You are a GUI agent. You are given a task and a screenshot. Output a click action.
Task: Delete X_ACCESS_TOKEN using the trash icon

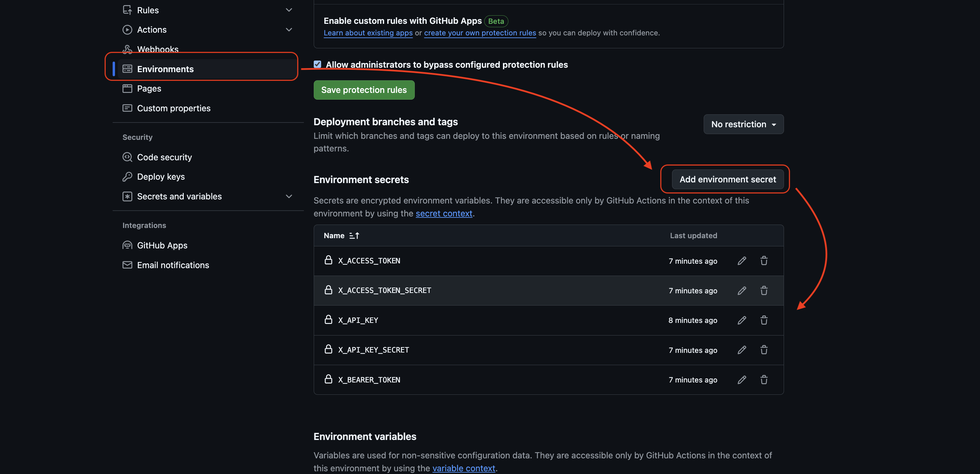tap(764, 261)
